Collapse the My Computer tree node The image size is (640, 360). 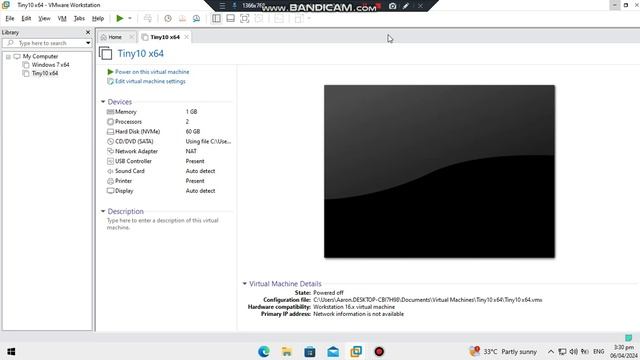(8, 56)
